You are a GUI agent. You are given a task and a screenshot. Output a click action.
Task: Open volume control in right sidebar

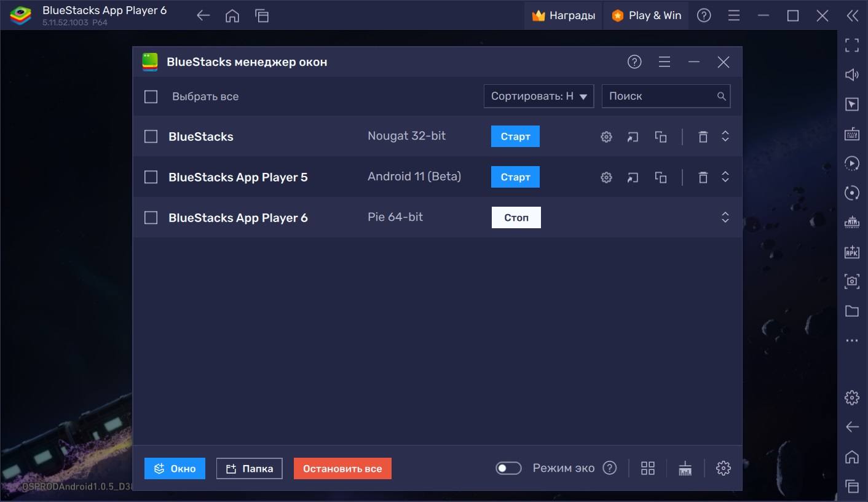pos(852,75)
